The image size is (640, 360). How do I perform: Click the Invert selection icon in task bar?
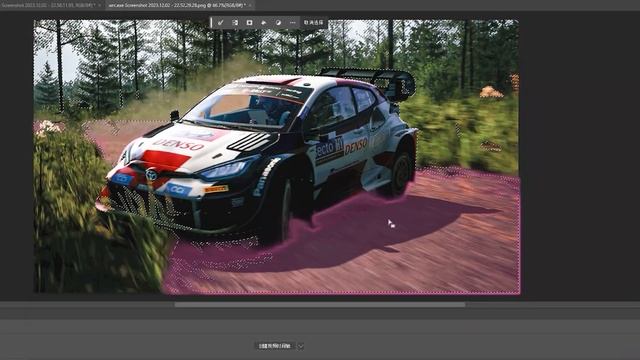[235, 22]
